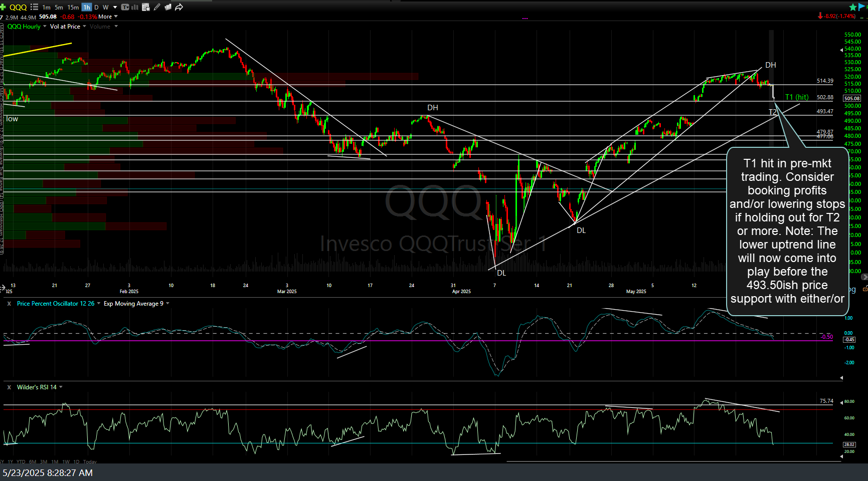Switch to the Daily (D) timeframe
The height and width of the screenshot is (481, 868).
96,7
